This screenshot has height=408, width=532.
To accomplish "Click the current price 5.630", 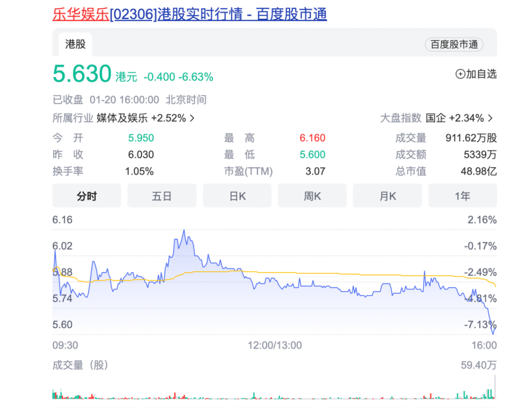I will (82, 73).
